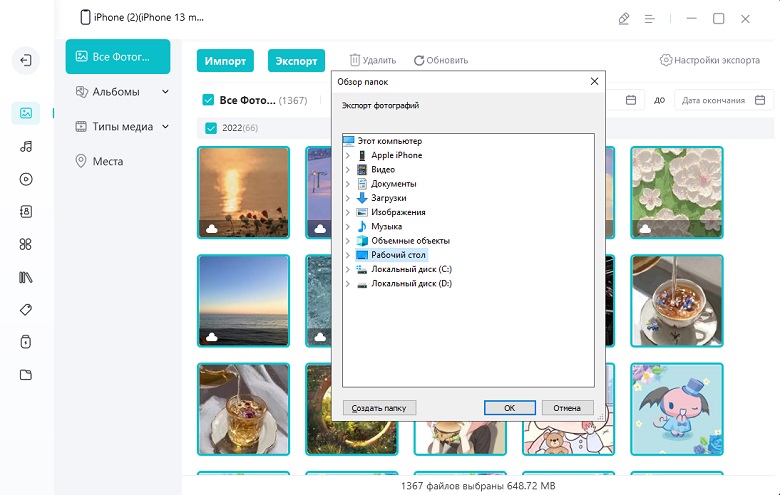Click the Импорт button
This screenshot has width=780, height=495.
tap(225, 61)
